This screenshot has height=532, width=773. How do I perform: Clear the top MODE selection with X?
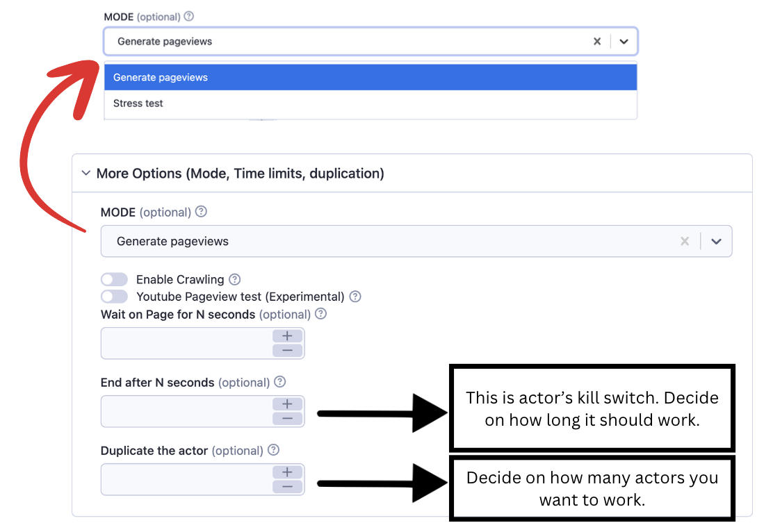(596, 42)
